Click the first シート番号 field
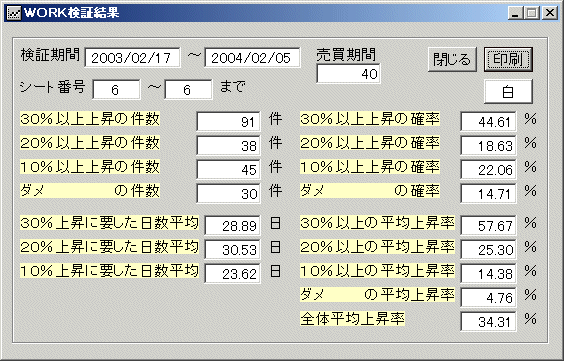The height and width of the screenshot is (361, 564). tap(116, 90)
